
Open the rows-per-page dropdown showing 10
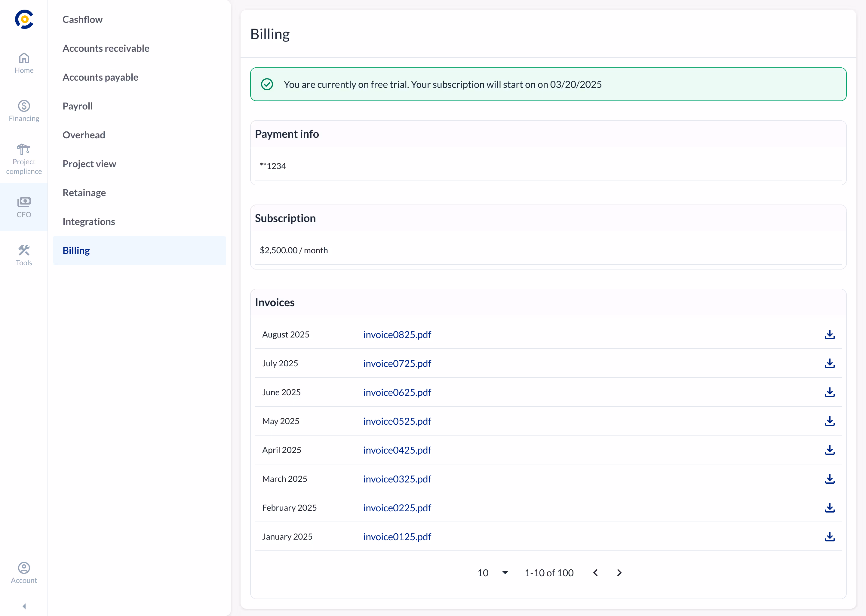[493, 573]
